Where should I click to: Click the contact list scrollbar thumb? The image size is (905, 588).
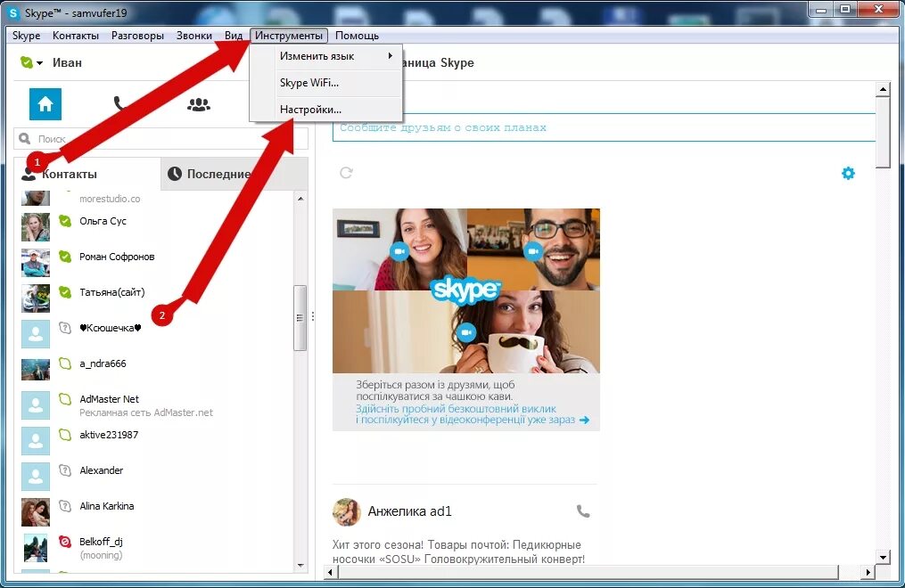click(300, 318)
